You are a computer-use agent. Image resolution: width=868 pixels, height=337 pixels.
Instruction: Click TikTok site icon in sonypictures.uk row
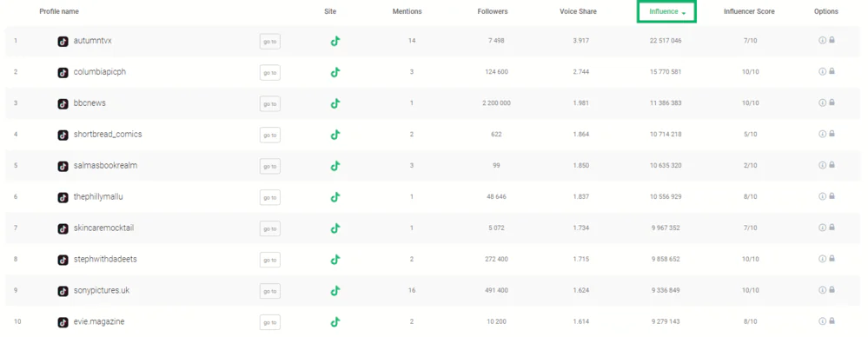click(x=335, y=290)
